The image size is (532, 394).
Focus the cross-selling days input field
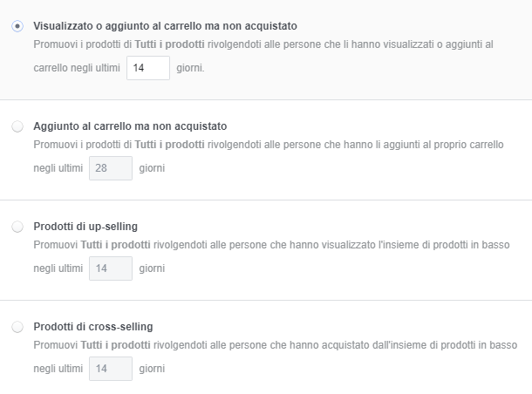(x=111, y=369)
